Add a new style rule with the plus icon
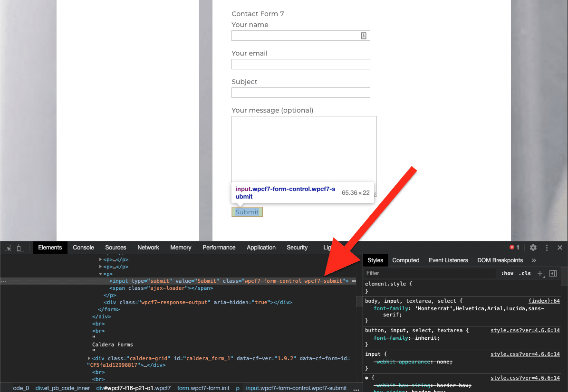Image resolution: width=568 pixels, height=392 pixels. click(540, 273)
